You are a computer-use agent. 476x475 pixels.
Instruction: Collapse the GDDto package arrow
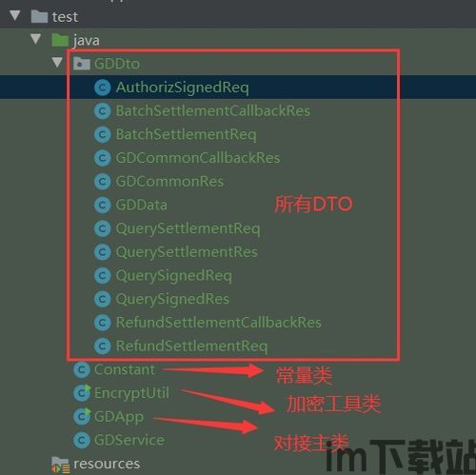tap(57, 62)
